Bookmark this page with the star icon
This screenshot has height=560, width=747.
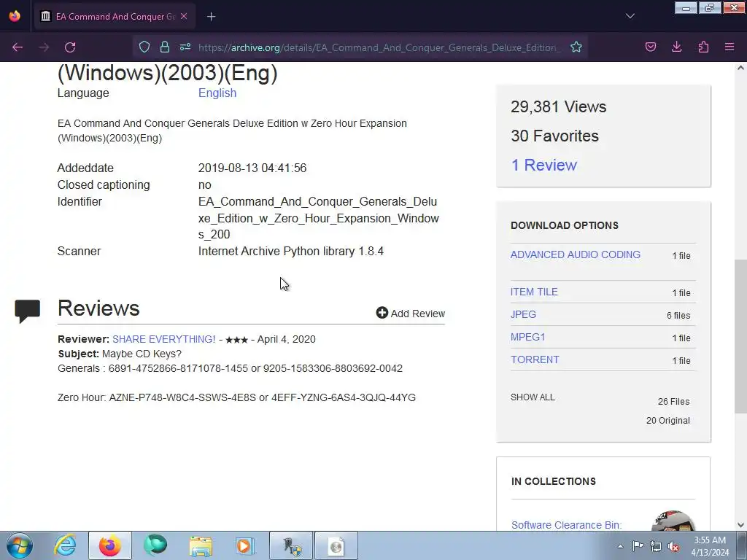pyautogui.click(x=576, y=47)
